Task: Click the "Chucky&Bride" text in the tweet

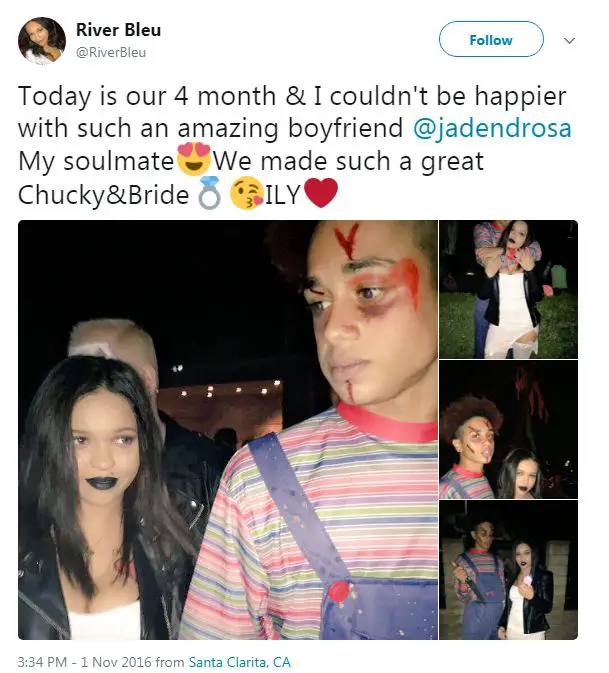Action: pos(103,195)
